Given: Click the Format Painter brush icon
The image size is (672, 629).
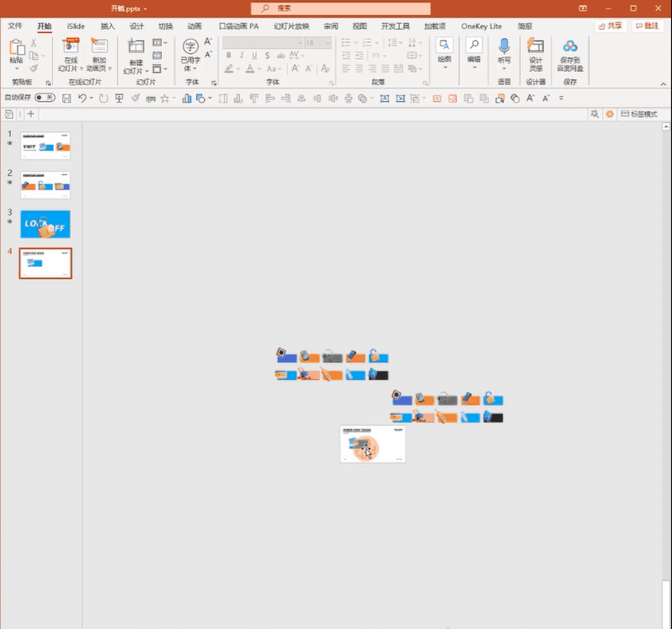Looking at the screenshot, I should pos(34,68).
